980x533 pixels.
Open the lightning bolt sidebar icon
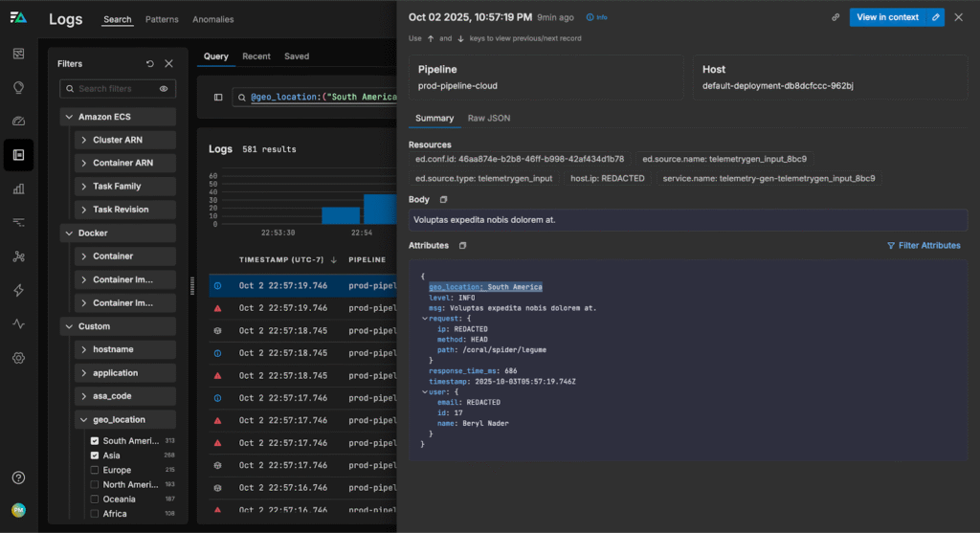click(18, 290)
